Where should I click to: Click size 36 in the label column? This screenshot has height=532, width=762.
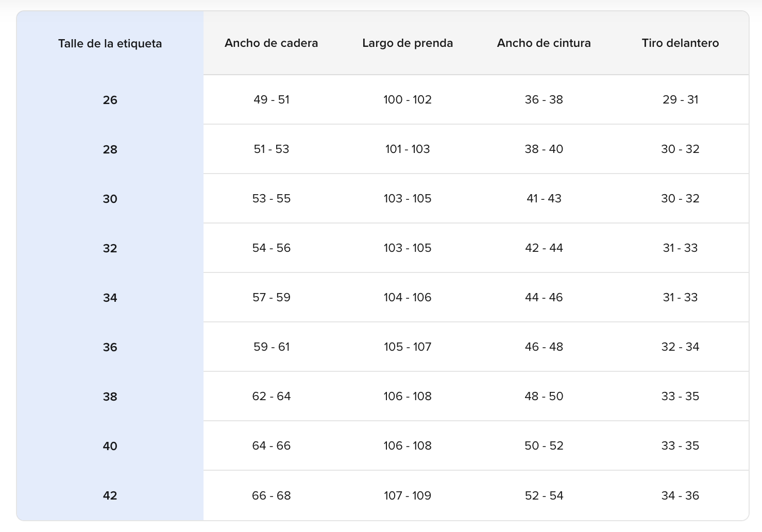pyautogui.click(x=110, y=347)
